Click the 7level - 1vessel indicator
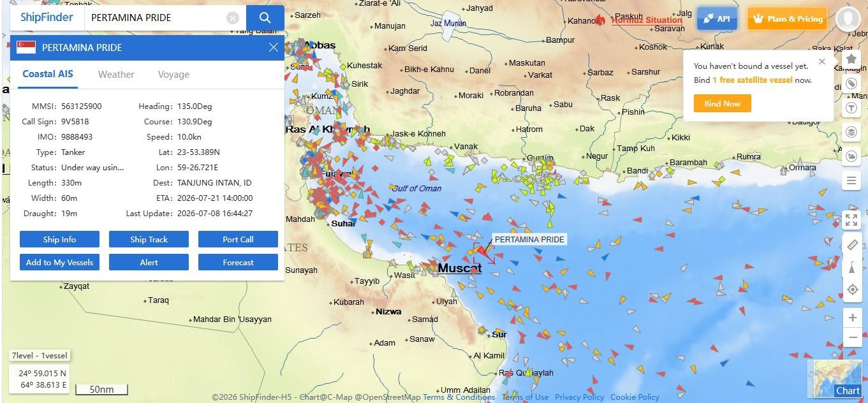The width and height of the screenshot is (868, 403). [x=40, y=356]
